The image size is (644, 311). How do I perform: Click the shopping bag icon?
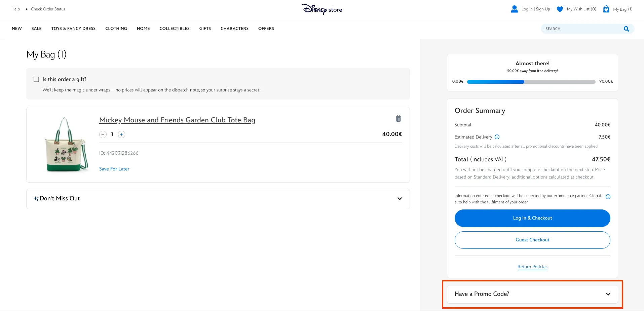coord(606,9)
